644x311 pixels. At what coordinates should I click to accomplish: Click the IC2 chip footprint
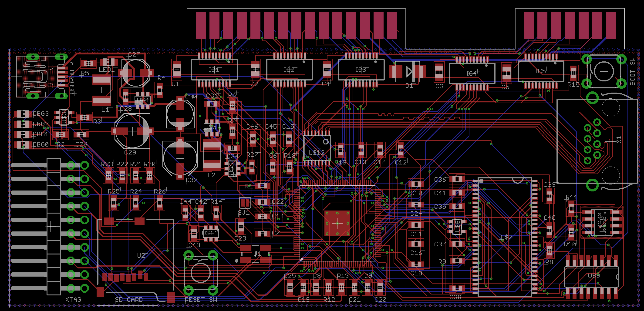click(289, 70)
